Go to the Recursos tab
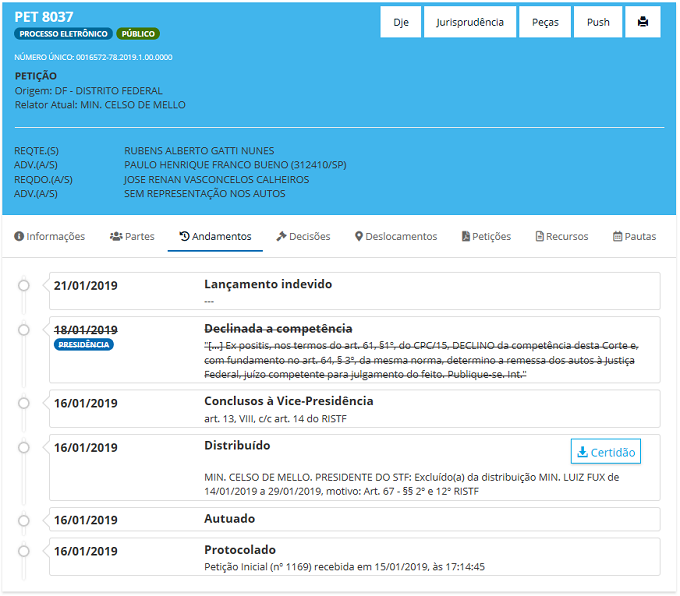Screen dimensions: 680x596 click(562, 236)
